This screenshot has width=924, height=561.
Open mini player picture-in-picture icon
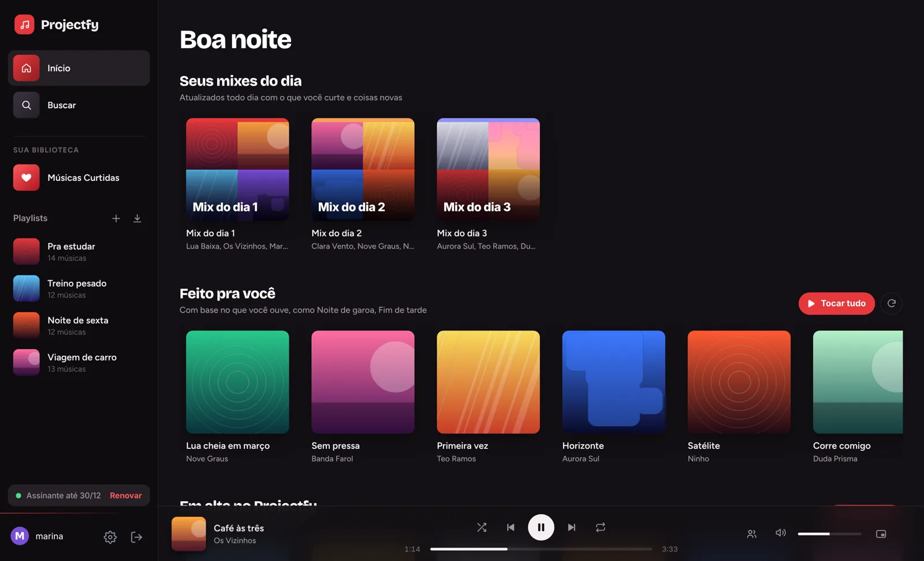(881, 534)
